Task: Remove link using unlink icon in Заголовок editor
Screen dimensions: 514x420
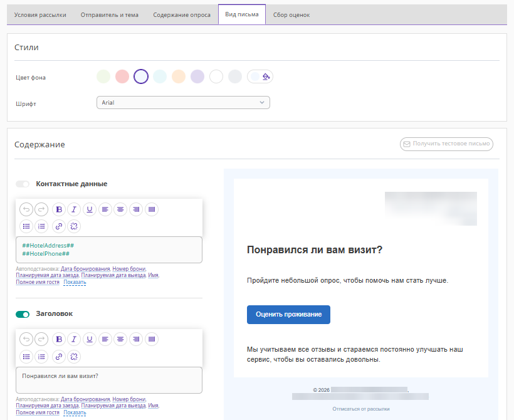Action: 74,356
